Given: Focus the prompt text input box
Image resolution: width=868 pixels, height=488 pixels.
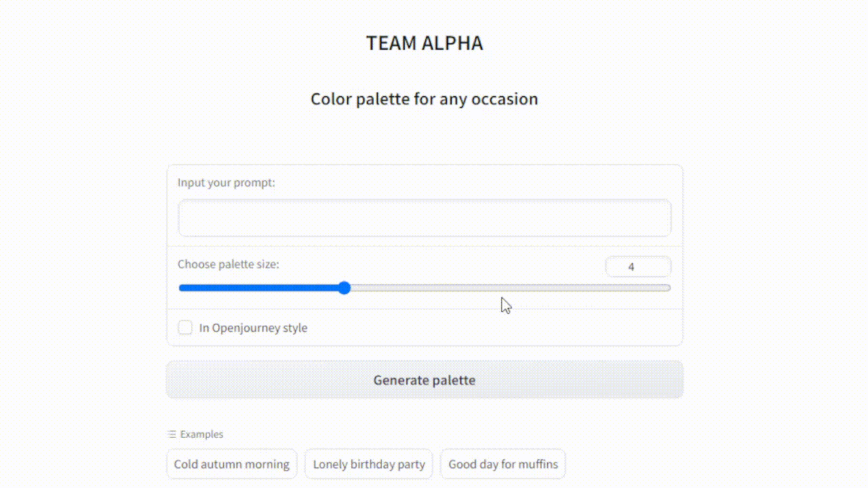Looking at the screenshot, I should point(425,218).
